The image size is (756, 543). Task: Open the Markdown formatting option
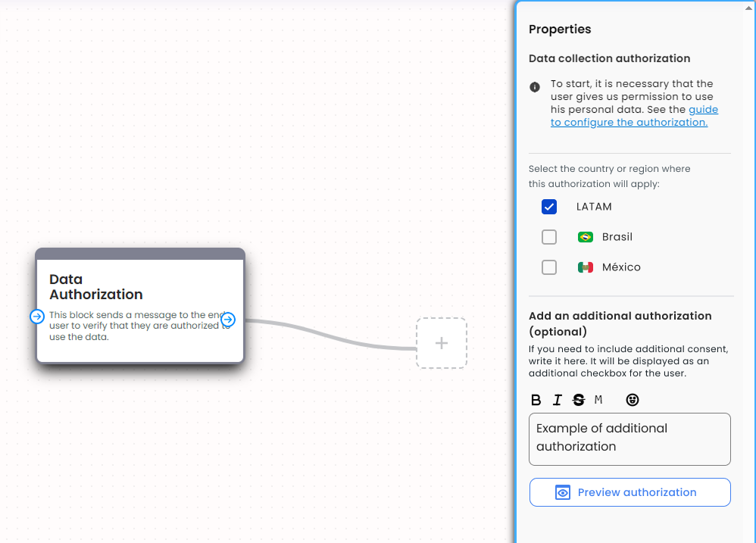[x=598, y=400]
